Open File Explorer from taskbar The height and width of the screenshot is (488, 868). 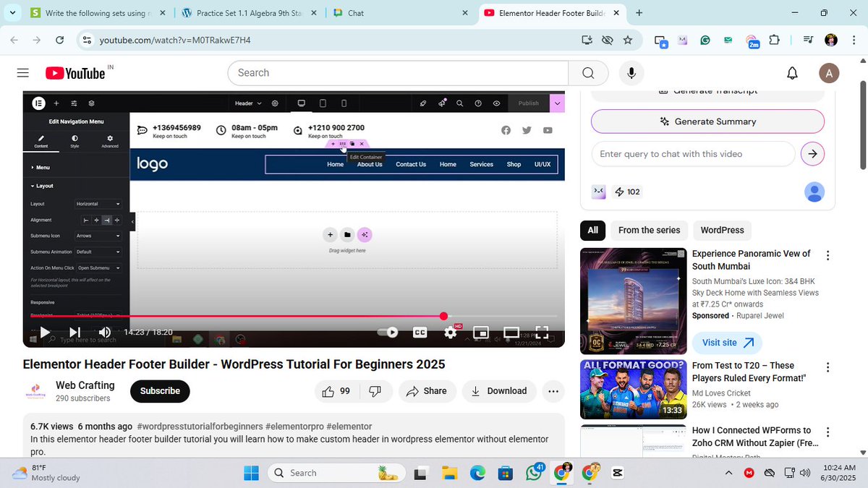tap(449, 473)
